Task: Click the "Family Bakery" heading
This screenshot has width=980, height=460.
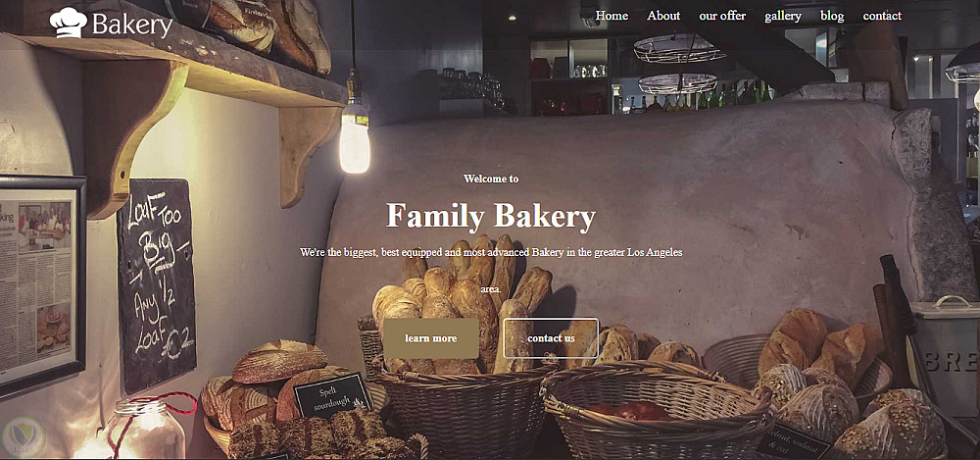Action: coord(491,217)
